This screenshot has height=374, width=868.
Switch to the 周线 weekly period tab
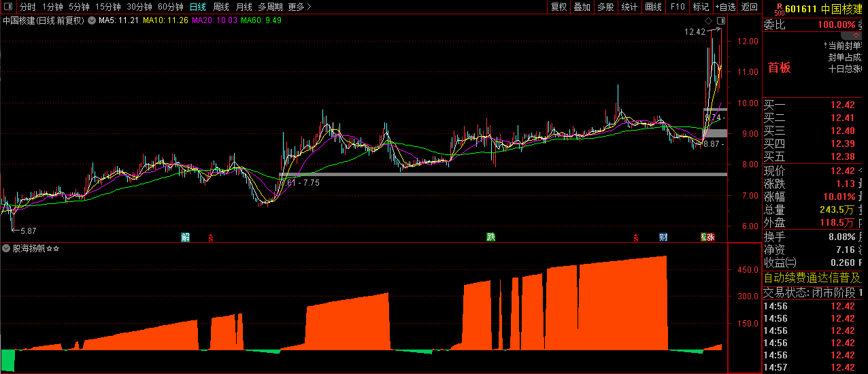click(221, 7)
